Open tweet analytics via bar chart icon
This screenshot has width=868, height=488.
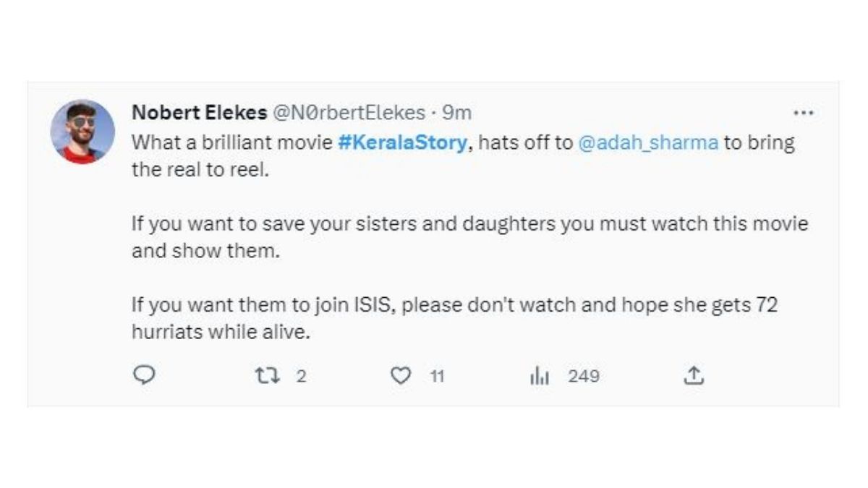coord(538,375)
